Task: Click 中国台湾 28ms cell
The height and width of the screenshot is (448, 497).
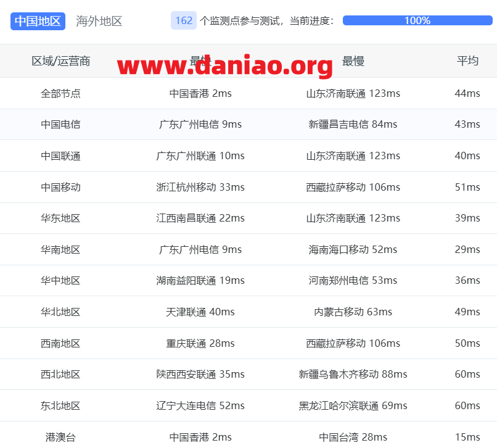Action: 353,438
